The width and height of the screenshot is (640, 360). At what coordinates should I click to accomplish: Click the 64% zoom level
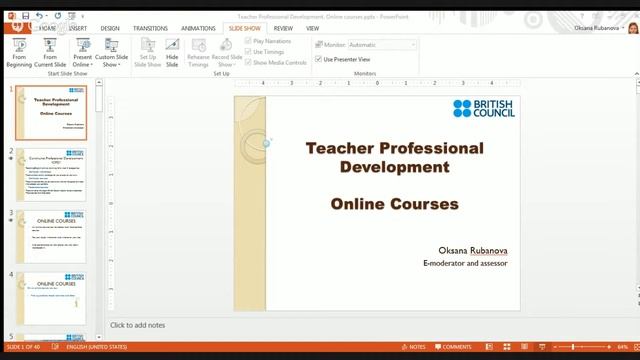[622, 347]
